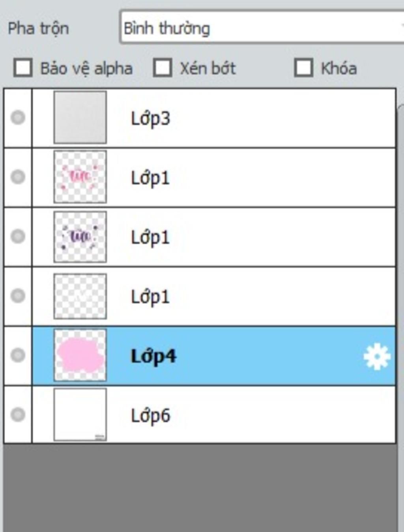Select the Lớp3 layer by its name

click(x=151, y=118)
